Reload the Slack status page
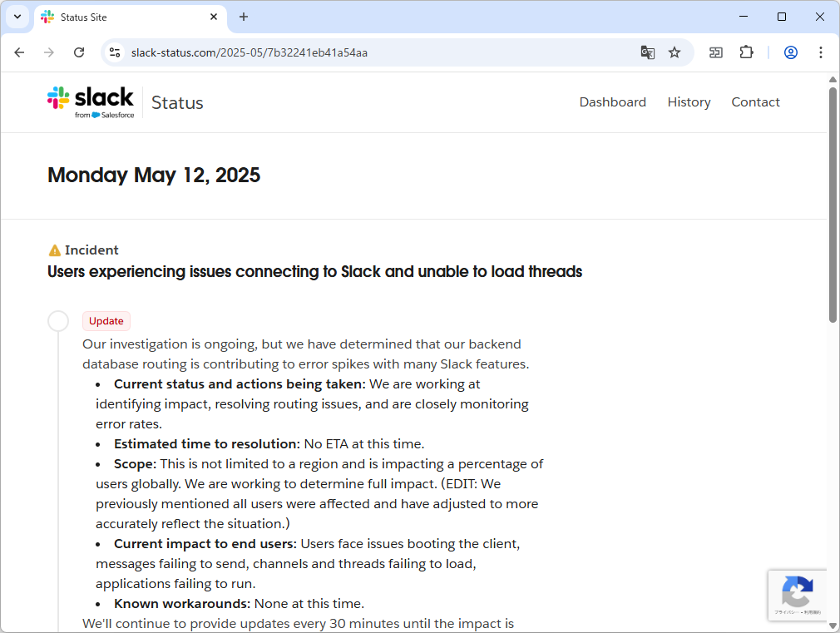The height and width of the screenshot is (633, 840). pyautogui.click(x=79, y=52)
